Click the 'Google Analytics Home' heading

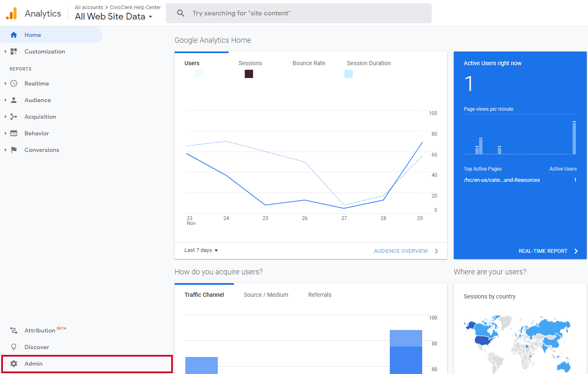click(x=213, y=40)
